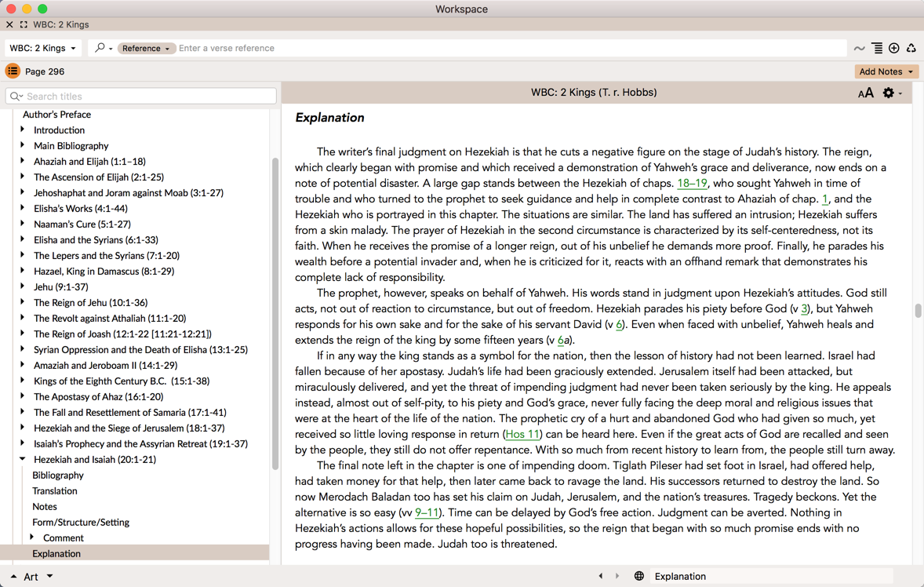Click the Explanation field in bottom bar
The height and width of the screenshot is (587, 924).
coord(773,576)
